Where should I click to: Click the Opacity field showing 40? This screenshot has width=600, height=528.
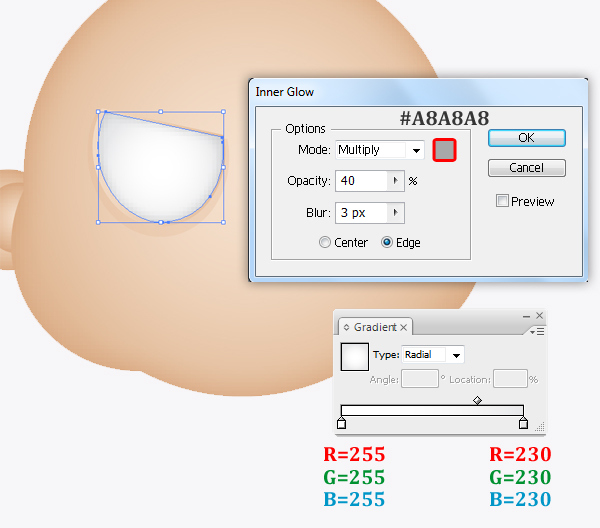click(x=362, y=181)
